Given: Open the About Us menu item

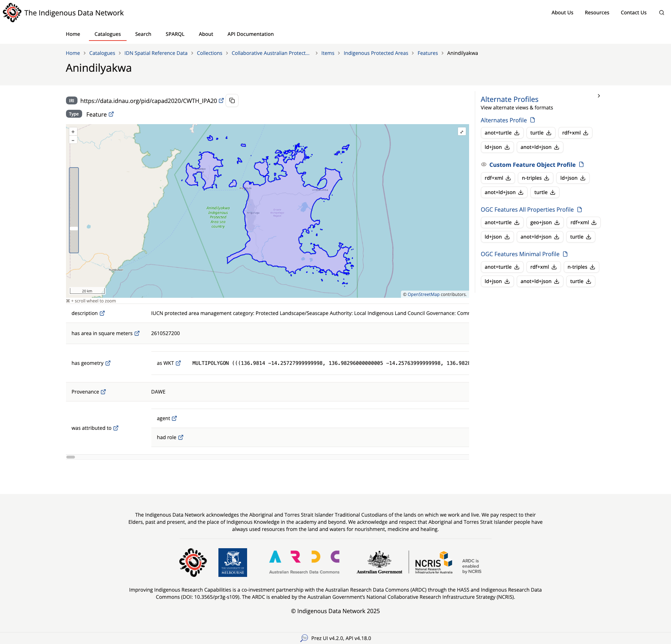Looking at the screenshot, I should click(562, 13).
